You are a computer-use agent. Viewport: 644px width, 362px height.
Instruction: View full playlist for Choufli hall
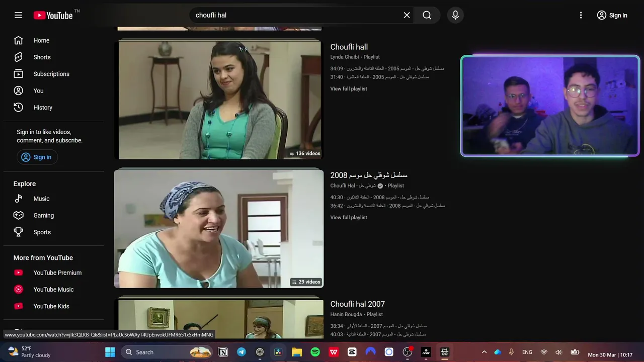[349, 88]
